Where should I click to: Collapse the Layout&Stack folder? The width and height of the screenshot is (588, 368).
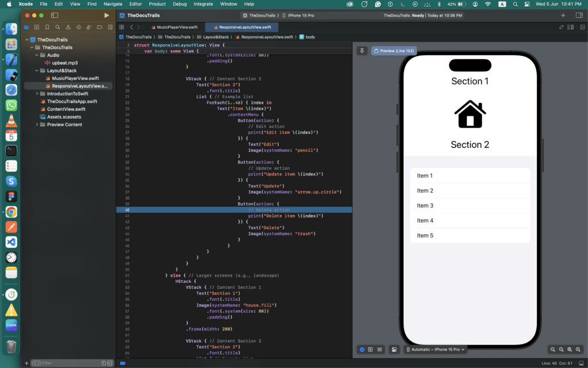[37, 71]
